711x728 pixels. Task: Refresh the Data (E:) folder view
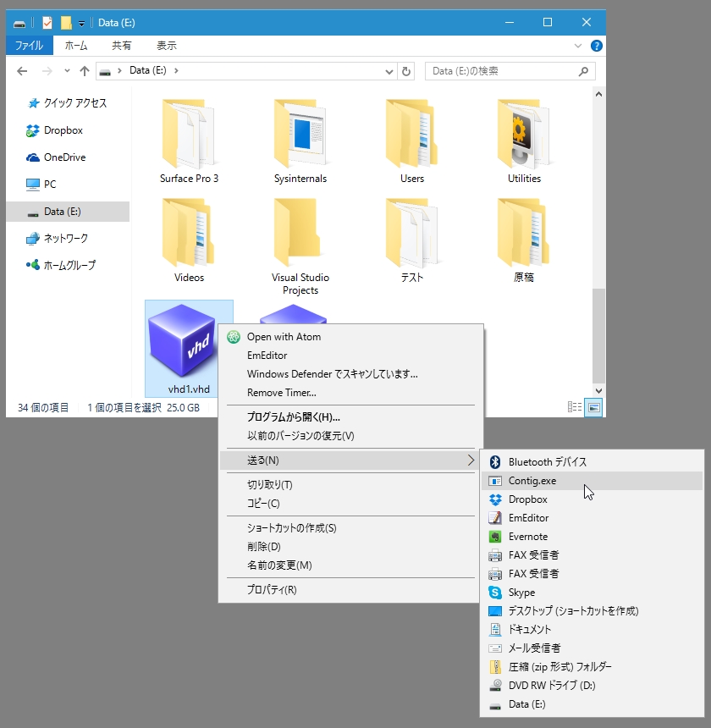pos(405,71)
